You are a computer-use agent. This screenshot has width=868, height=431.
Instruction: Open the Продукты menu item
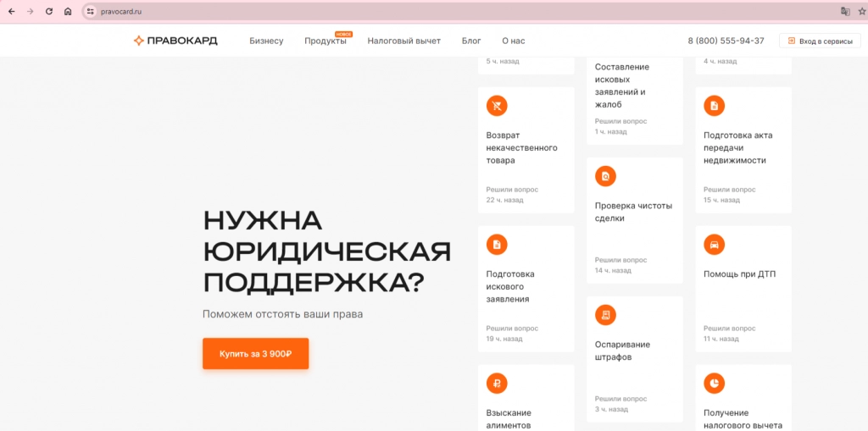(325, 41)
